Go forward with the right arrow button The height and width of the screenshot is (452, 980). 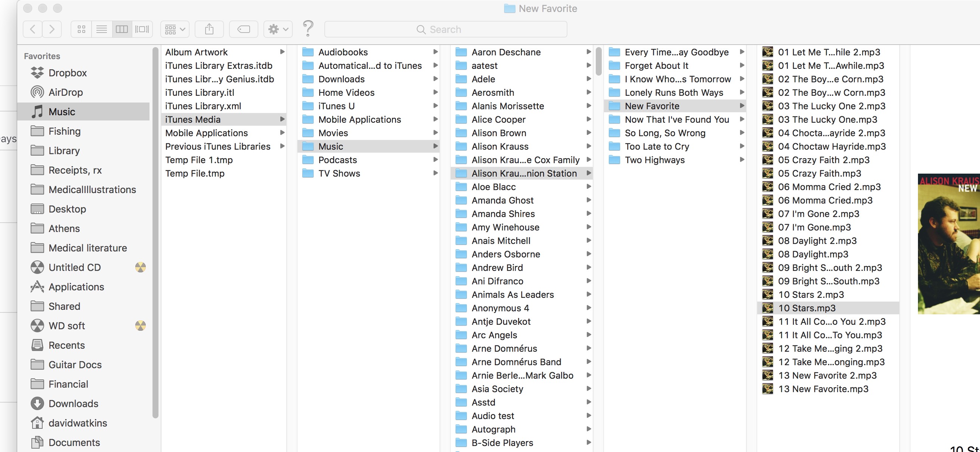tap(52, 29)
